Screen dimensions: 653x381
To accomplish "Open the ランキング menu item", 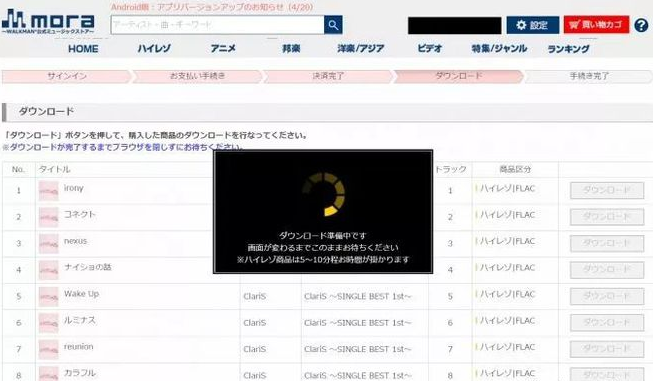I will 568,49.
